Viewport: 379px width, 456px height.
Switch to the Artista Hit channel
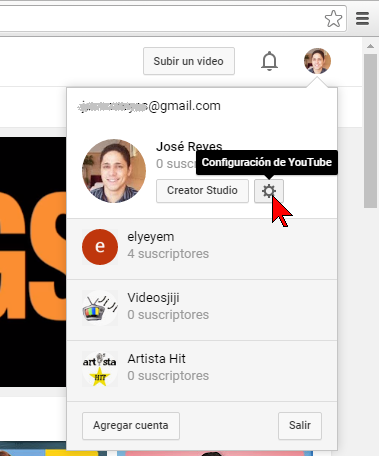[202, 371]
